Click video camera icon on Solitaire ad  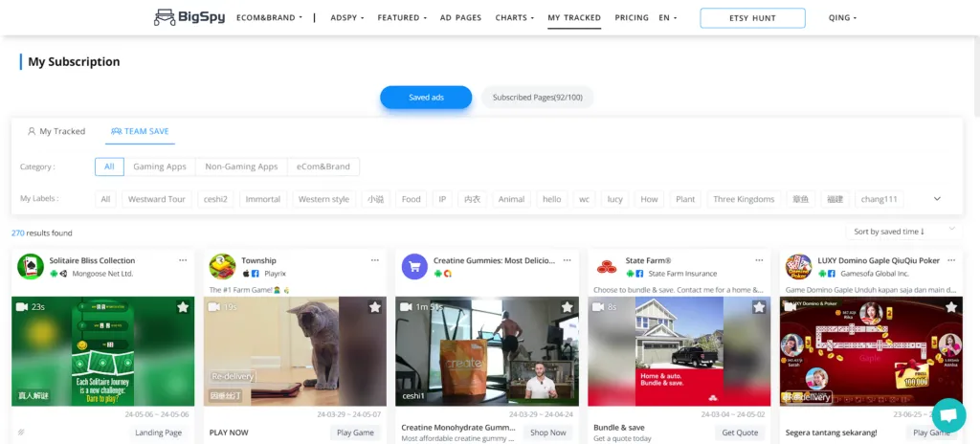point(23,307)
